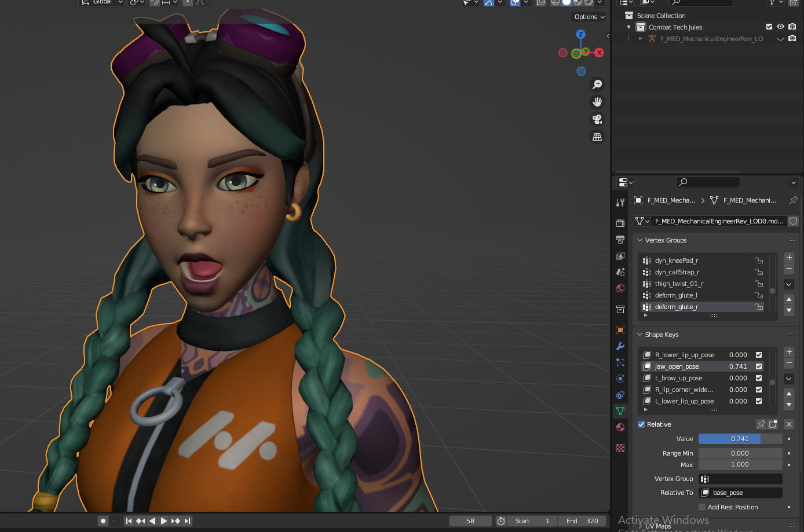Move shape key up in list
This screenshot has width=804, height=532.
tap(789, 394)
